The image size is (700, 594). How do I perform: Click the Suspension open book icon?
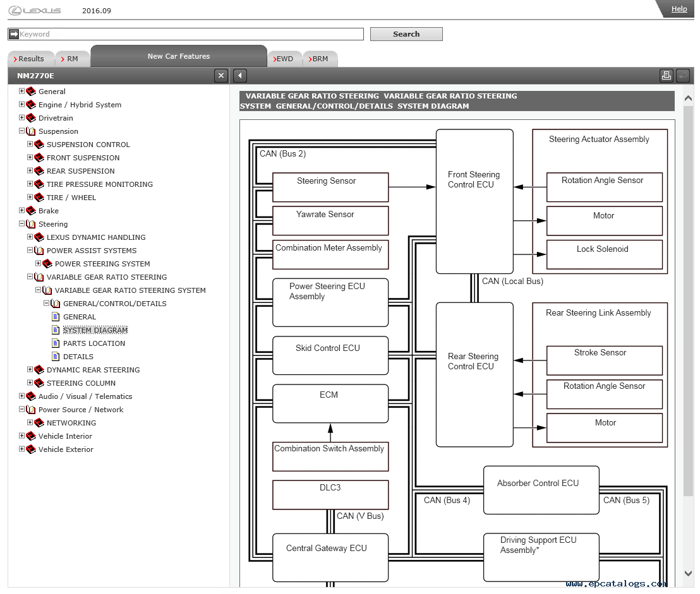(x=31, y=131)
